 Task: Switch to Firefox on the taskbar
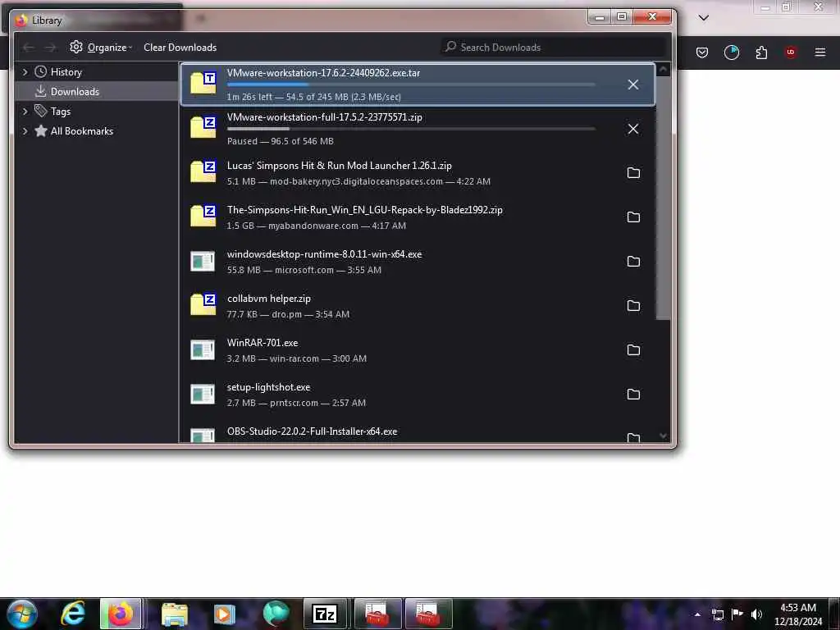121,614
